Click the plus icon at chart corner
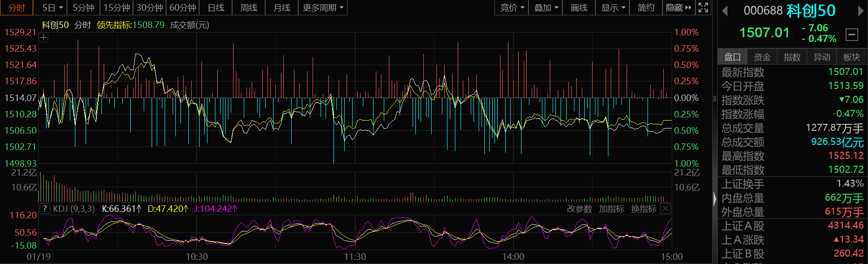The image size is (868, 264). [x=43, y=38]
